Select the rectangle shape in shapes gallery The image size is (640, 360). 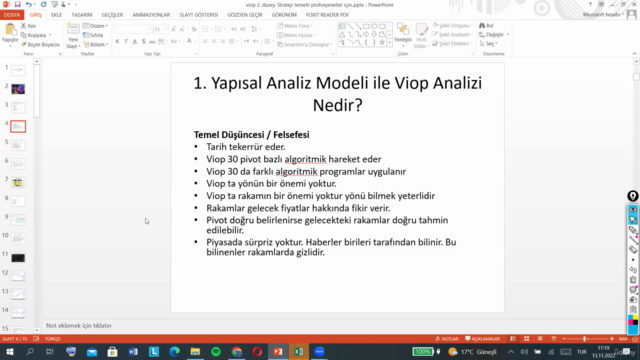pyautogui.click(x=366, y=27)
